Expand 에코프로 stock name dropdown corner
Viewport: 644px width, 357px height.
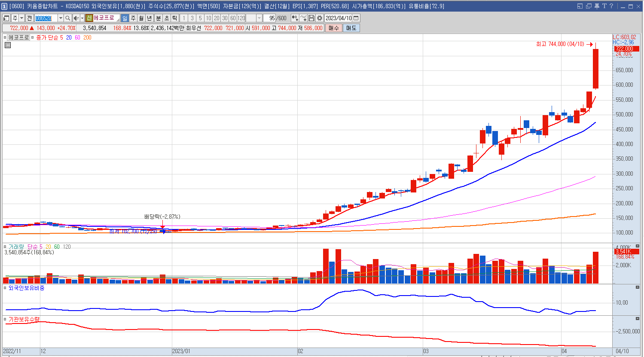point(118,20)
